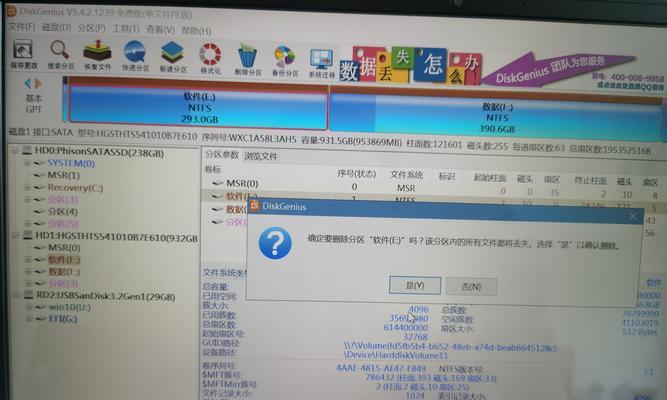Expand the 数据(F:) node in tree
This screenshot has height=400, width=667.
tap(28, 271)
